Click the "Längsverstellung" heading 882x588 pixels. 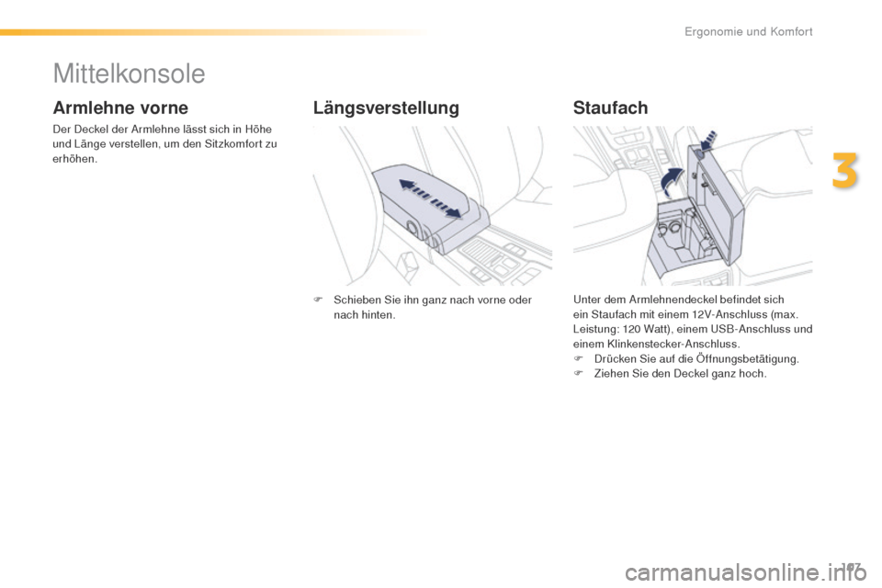tap(386, 107)
